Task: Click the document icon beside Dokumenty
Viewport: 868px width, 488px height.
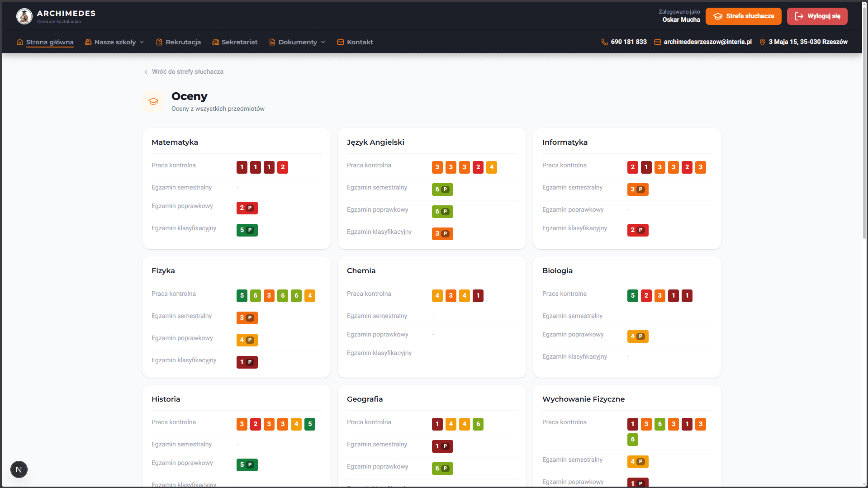Action: coord(272,42)
